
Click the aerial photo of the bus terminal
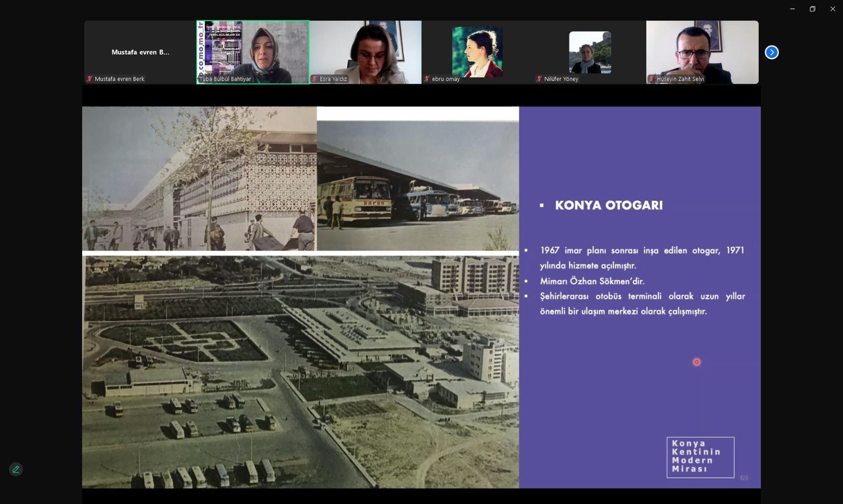[300, 371]
